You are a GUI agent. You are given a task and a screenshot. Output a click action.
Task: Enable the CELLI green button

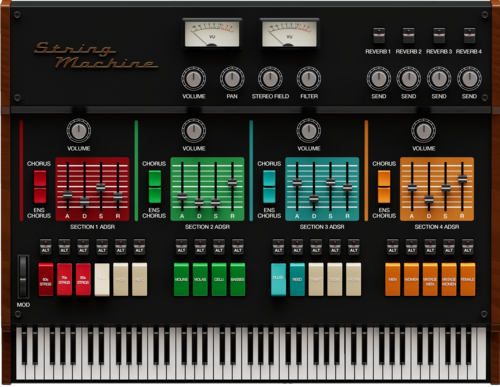click(x=219, y=279)
